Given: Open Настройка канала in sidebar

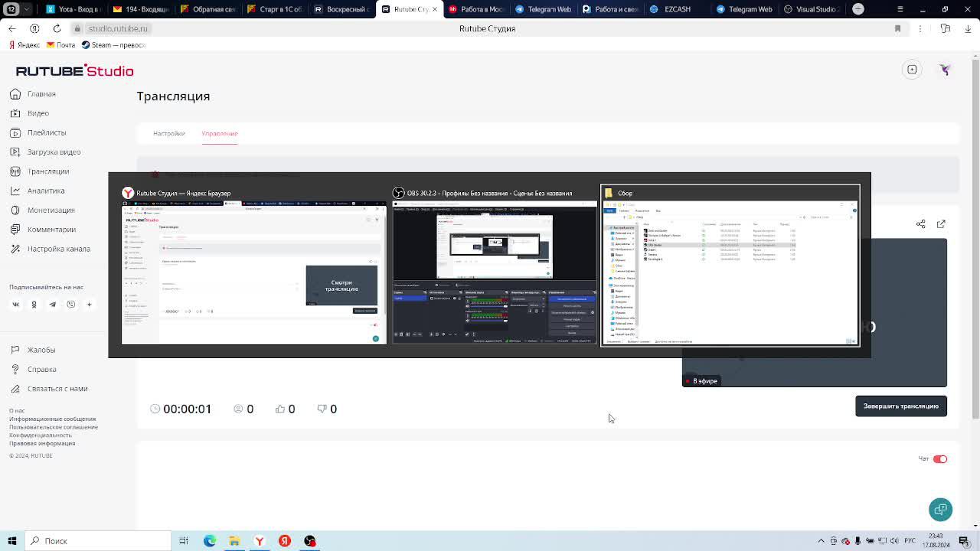Looking at the screenshot, I should pyautogui.click(x=50, y=249).
